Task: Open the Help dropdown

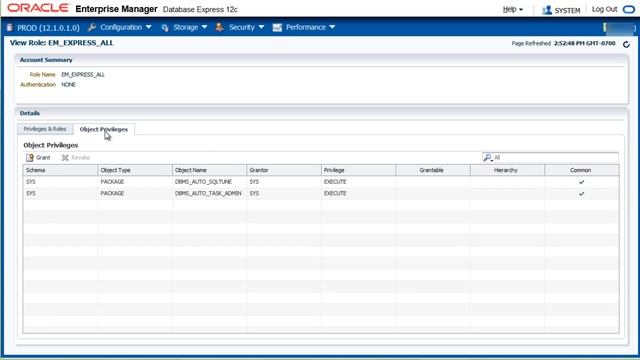Action: tap(513, 9)
